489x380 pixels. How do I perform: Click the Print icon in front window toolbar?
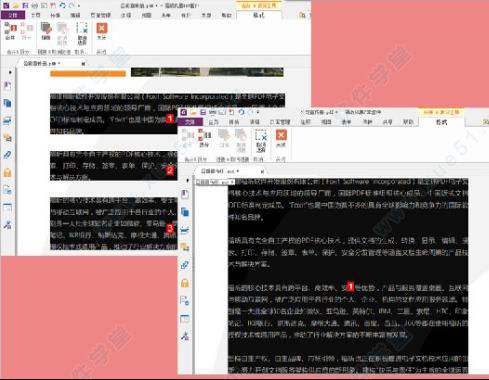(213, 112)
